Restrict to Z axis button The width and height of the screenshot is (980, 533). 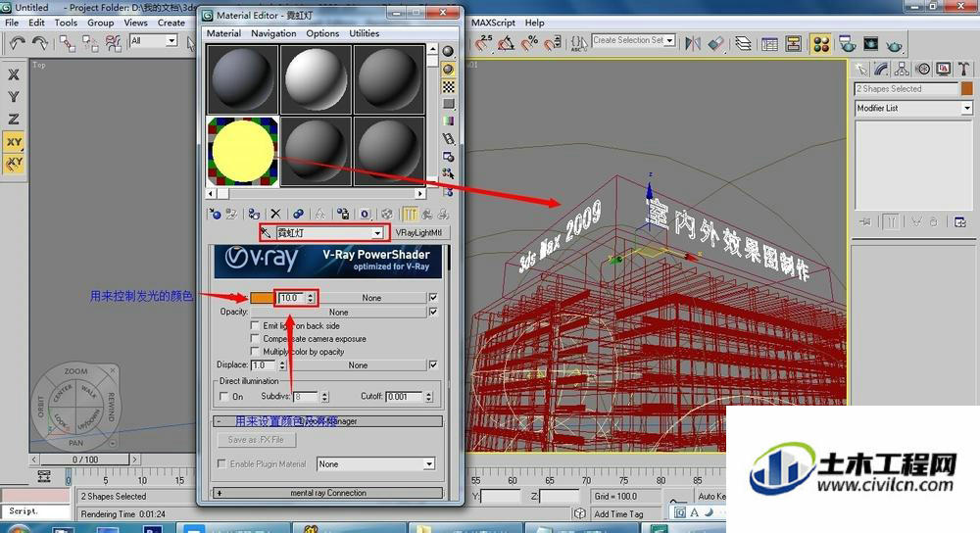click(x=13, y=120)
